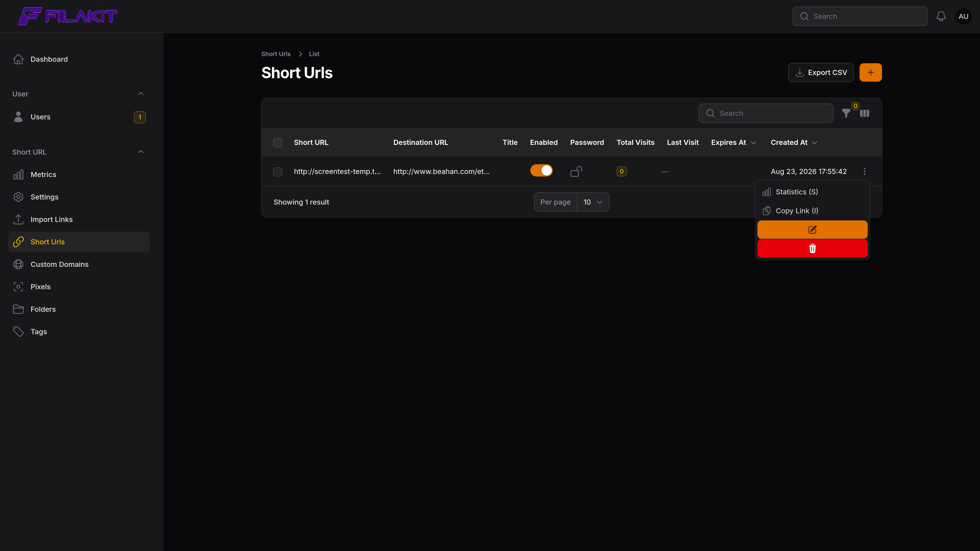Click the Pixels viewfinder icon
The width and height of the screenshot is (980, 551).
click(18, 287)
